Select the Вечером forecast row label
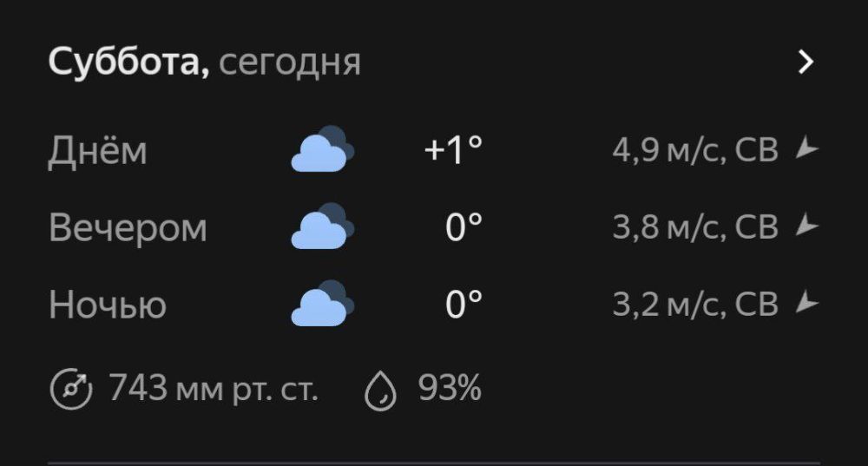 coord(128,227)
